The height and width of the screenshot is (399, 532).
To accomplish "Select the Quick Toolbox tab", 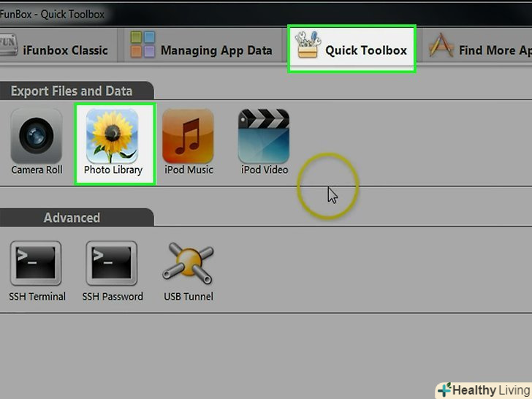I will pyautogui.click(x=351, y=48).
